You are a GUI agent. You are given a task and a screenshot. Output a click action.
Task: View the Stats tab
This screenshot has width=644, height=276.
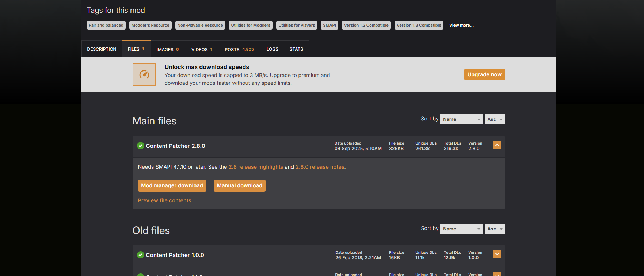(296, 49)
